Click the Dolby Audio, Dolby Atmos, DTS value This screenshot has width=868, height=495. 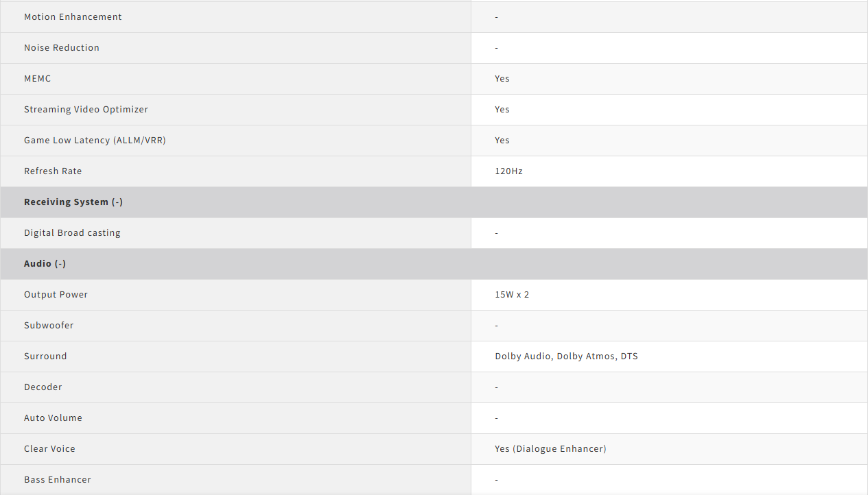566,357
